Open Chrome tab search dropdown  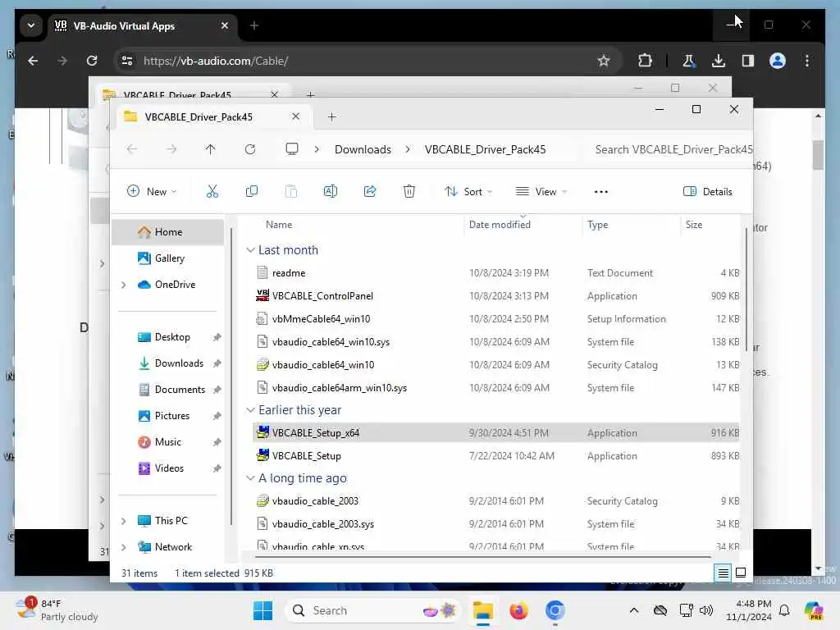pos(31,25)
